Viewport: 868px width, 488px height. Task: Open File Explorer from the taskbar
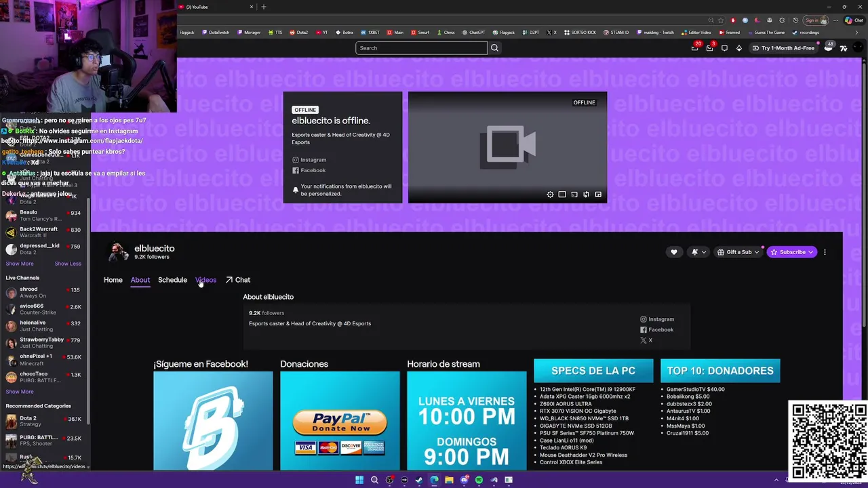point(449,480)
